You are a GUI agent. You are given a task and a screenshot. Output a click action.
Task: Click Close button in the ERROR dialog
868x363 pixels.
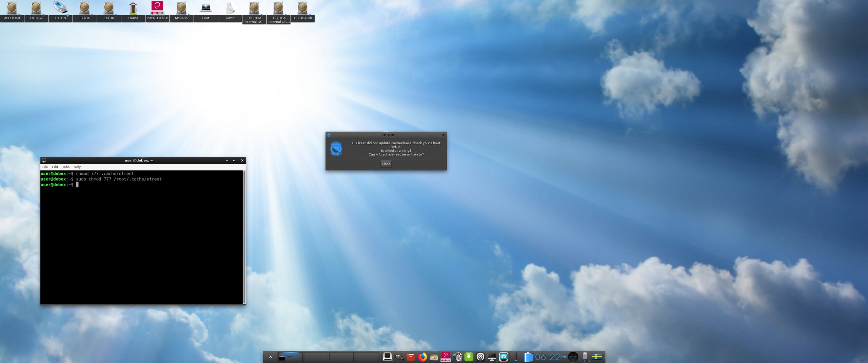pos(386,164)
